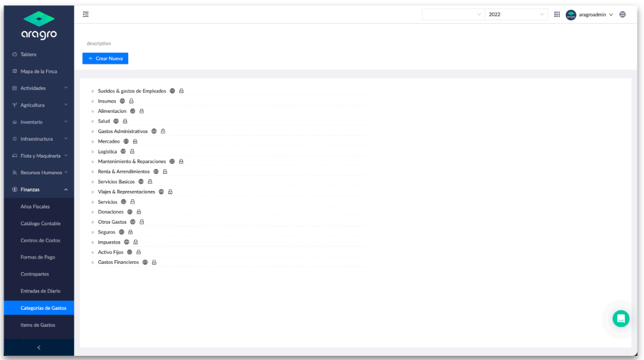Screen dimensions: 644x360
Task: Click the aragro logo
Action: click(39, 26)
